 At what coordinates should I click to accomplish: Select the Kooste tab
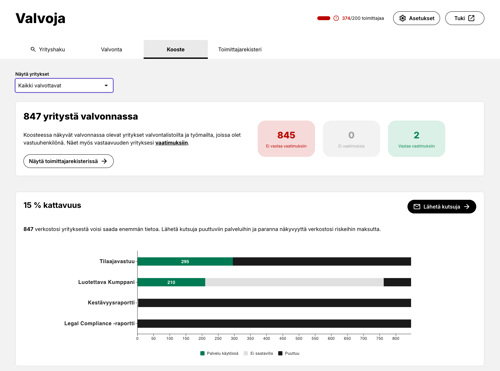176,49
